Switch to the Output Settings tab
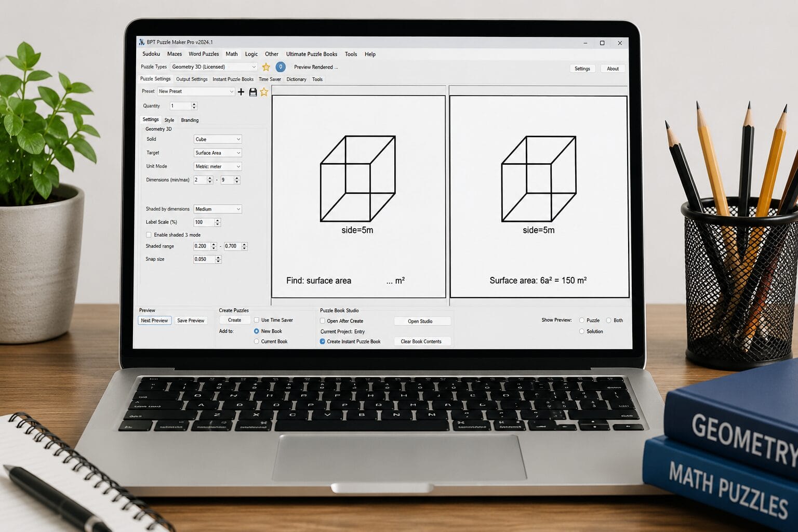This screenshot has width=798, height=532. click(192, 79)
